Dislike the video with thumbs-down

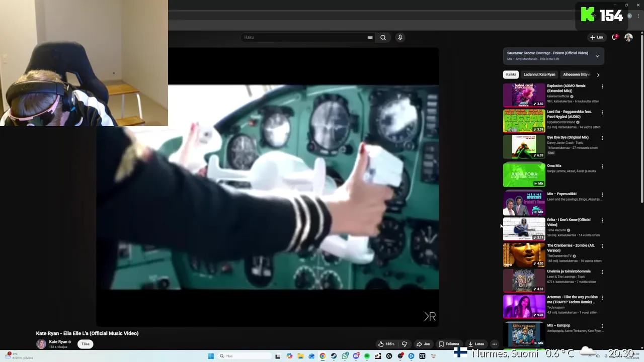pyautogui.click(x=405, y=344)
